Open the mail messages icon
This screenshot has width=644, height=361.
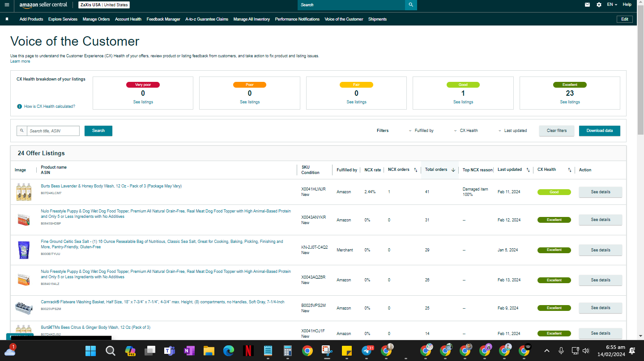pyautogui.click(x=587, y=5)
